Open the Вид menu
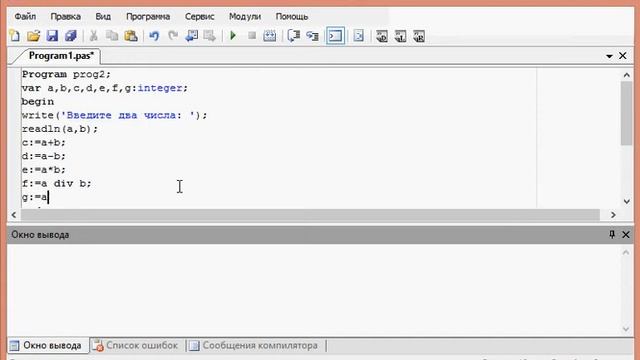Image resolution: width=640 pixels, height=360 pixels. tap(103, 17)
